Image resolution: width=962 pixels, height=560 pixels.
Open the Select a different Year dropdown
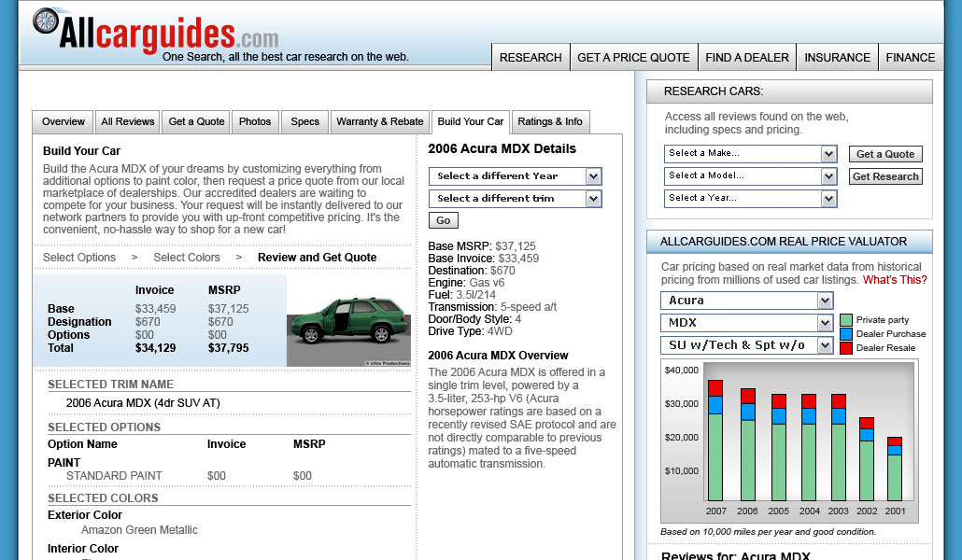[515, 176]
